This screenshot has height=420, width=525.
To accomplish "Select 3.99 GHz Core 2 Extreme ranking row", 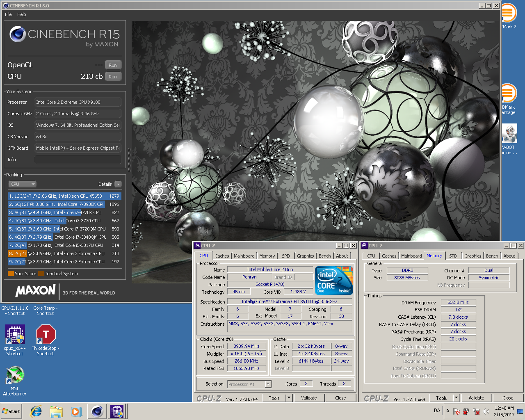I will coord(64,262).
